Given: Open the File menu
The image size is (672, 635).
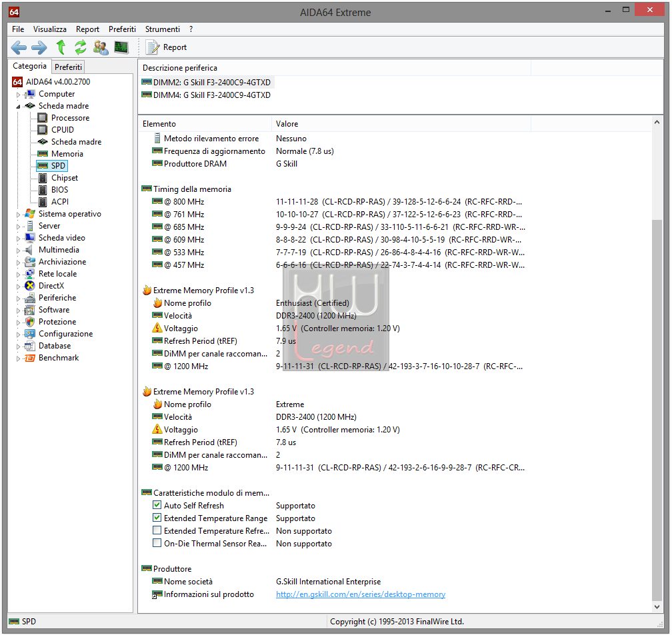Looking at the screenshot, I should point(18,29).
